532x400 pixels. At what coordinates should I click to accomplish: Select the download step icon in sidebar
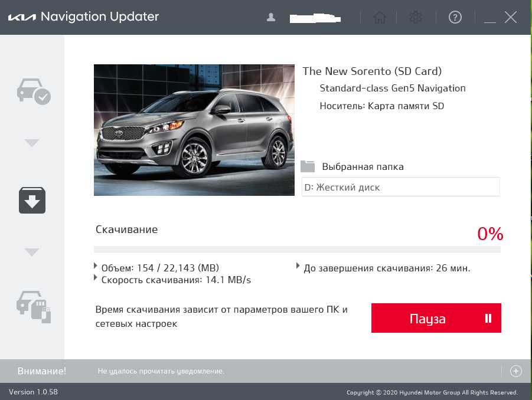pyautogui.click(x=32, y=200)
